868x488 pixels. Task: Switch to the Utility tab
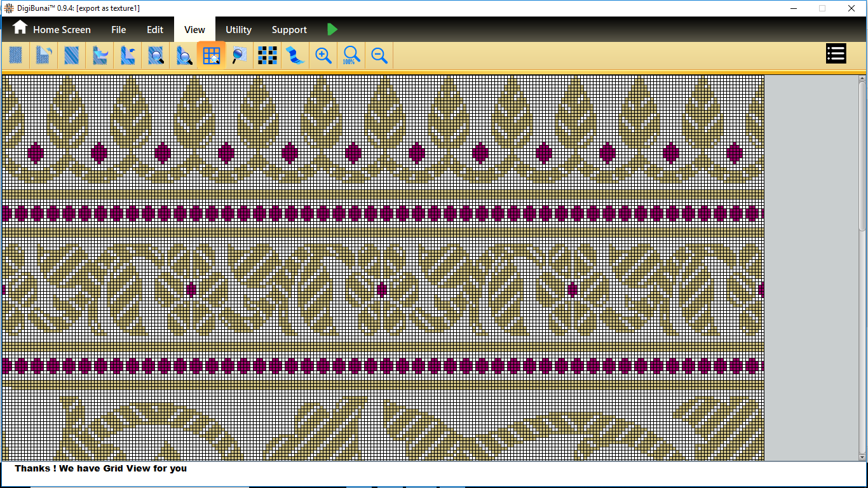[238, 30]
